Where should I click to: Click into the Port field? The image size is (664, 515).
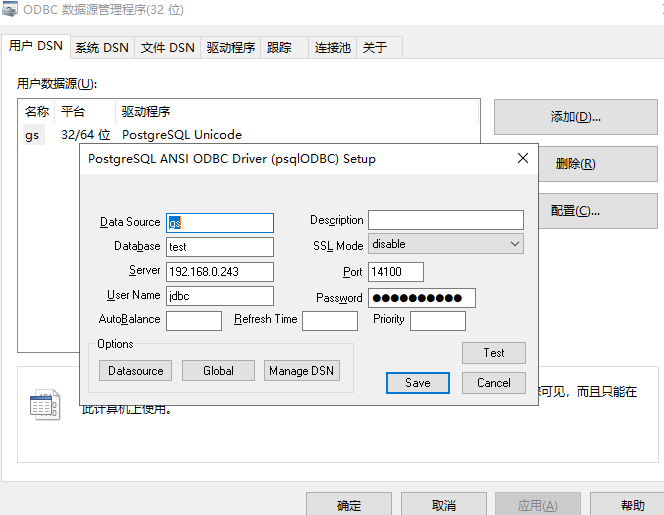click(x=396, y=272)
